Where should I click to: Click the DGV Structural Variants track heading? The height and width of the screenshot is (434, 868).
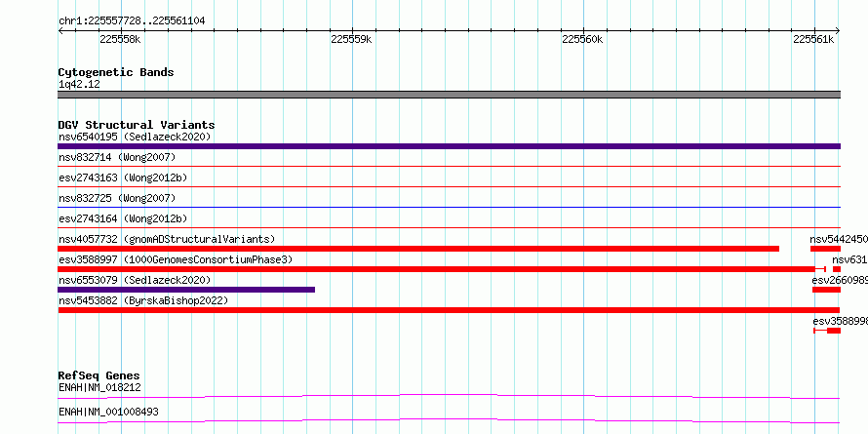pyautogui.click(x=137, y=125)
